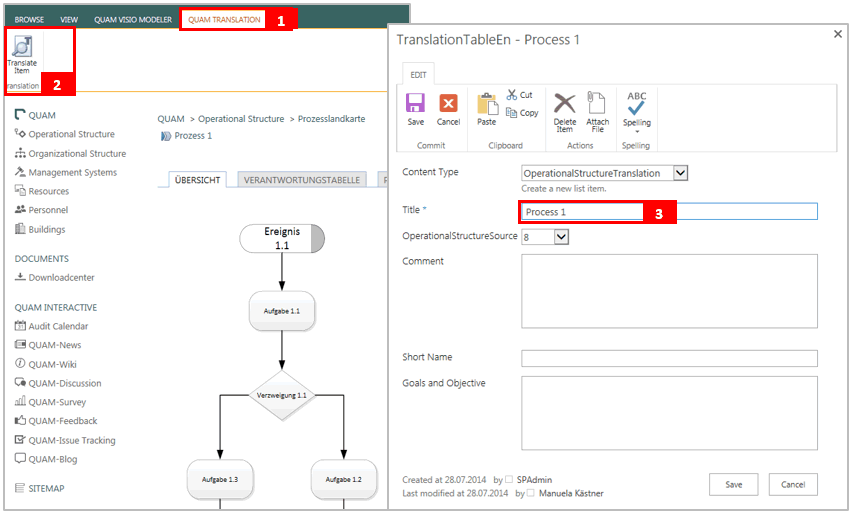This screenshot has width=853, height=516.
Task: Click into the Title input field
Action: (669, 212)
